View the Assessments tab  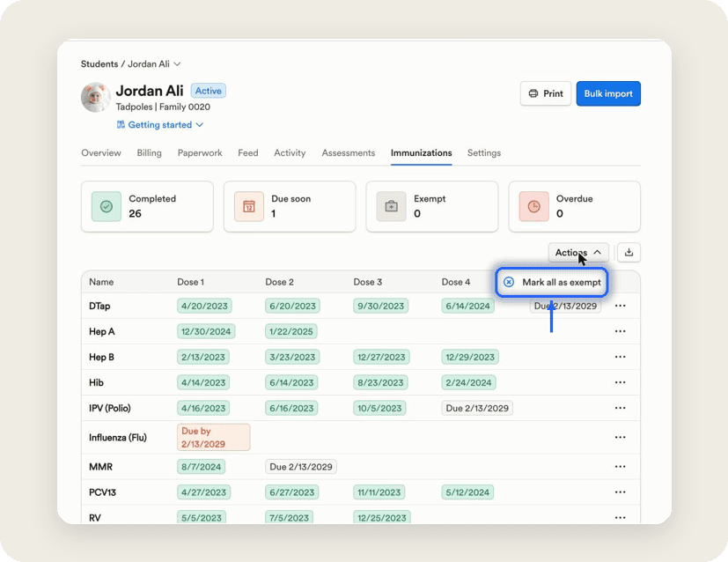[349, 152]
